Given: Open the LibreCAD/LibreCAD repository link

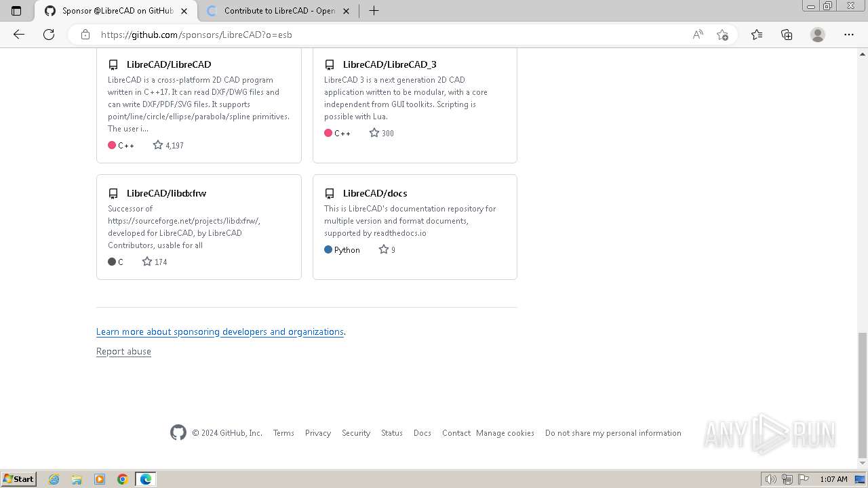Looking at the screenshot, I should [x=169, y=64].
